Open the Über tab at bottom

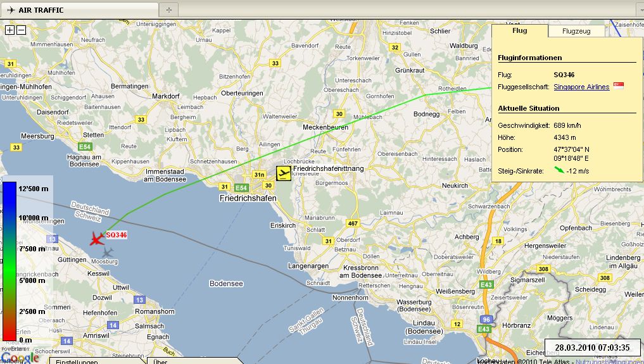[x=160, y=361]
